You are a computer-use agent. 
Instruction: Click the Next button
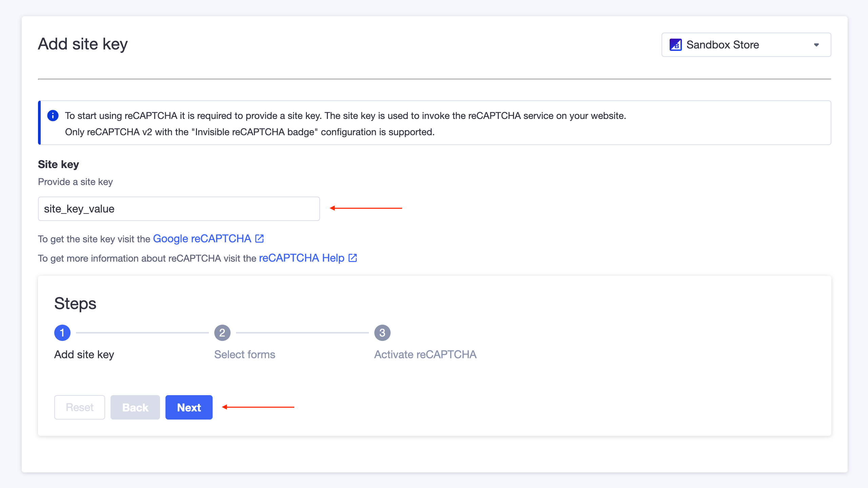point(189,407)
